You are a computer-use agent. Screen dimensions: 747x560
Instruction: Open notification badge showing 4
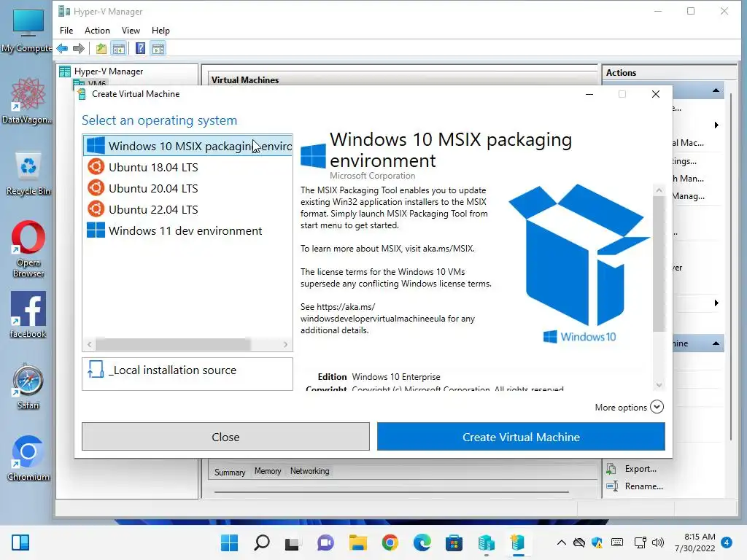pyautogui.click(x=727, y=542)
